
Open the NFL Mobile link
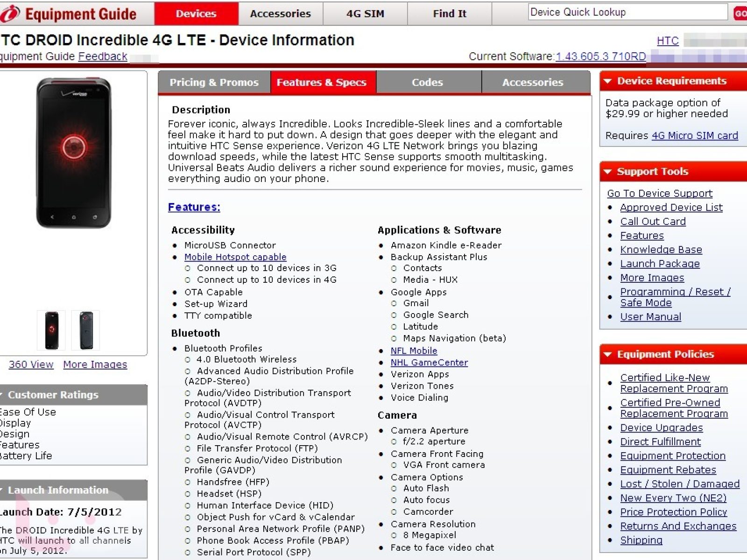pyautogui.click(x=414, y=351)
